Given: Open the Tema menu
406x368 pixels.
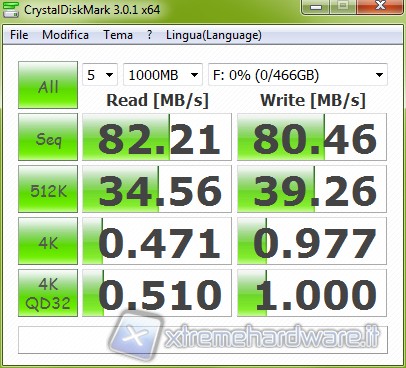Looking at the screenshot, I should 118,35.
